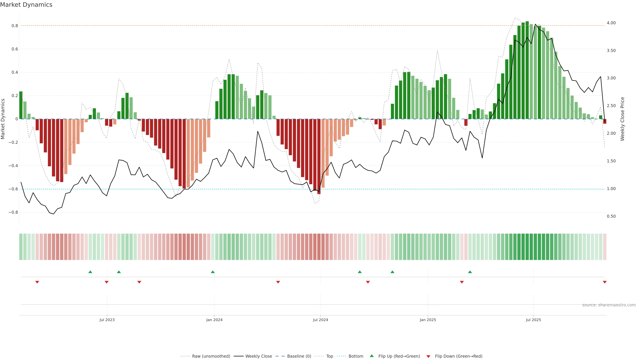644x362 pixels.
Task: Click the Flip Up green triangle legend icon
Action: 371,356
